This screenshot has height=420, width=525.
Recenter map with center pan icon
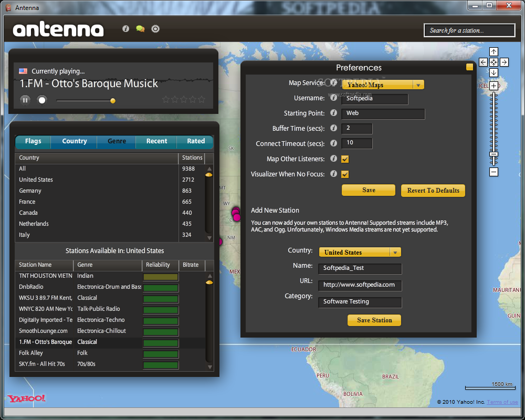tap(493, 62)
